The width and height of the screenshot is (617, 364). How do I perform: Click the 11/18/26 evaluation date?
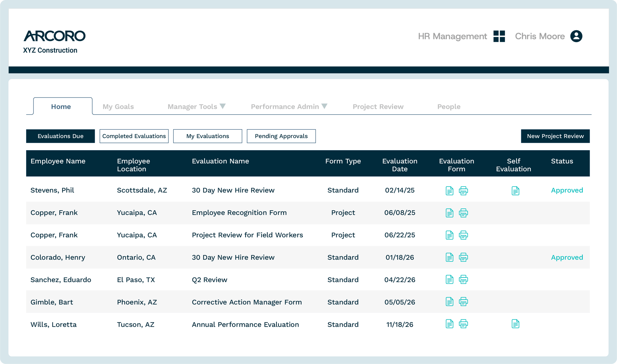coord(400,325)
